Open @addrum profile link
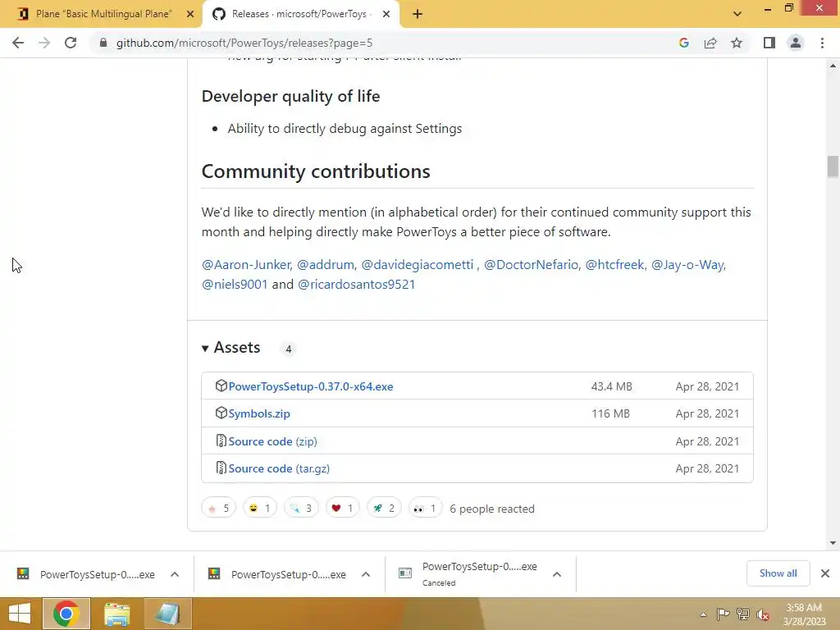The height and width of the screenshot is (630, 840). [x=325, y=265]
